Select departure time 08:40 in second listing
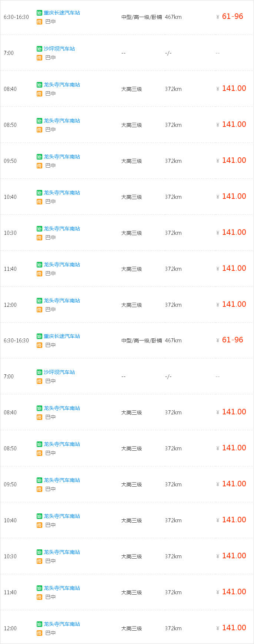The image size is (254, 644). coord(10,413)
